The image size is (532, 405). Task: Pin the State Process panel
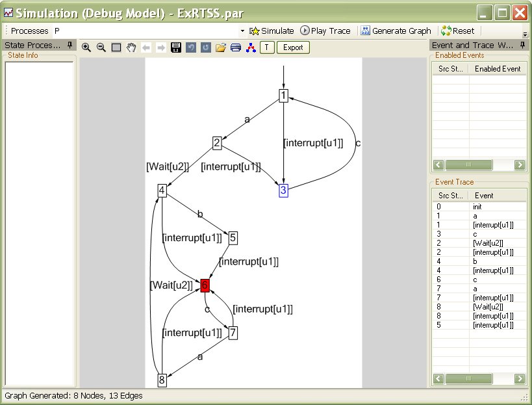(x=70, y=45)
